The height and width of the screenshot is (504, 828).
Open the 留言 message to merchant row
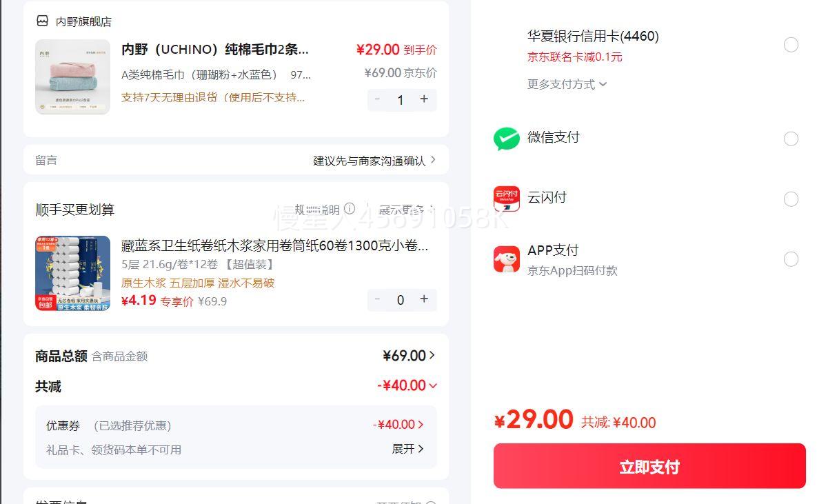pyautogui.click(x=236, y=161)
